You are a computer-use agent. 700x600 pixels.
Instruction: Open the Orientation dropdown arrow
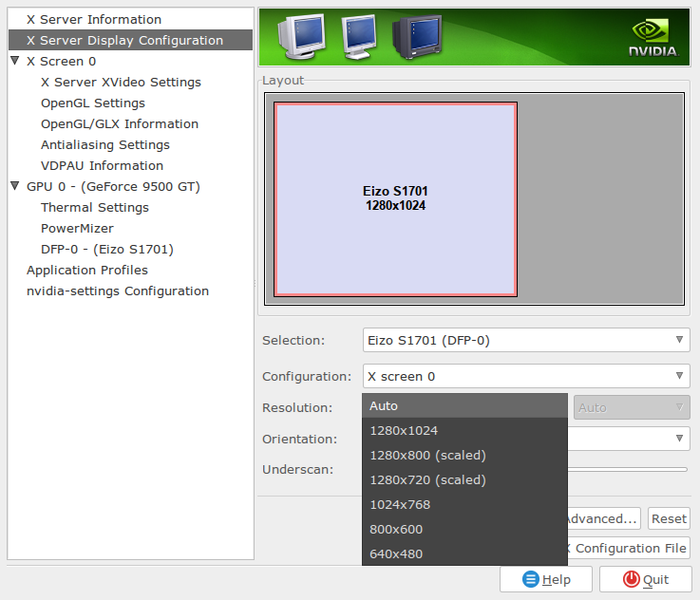click(679, 439)
